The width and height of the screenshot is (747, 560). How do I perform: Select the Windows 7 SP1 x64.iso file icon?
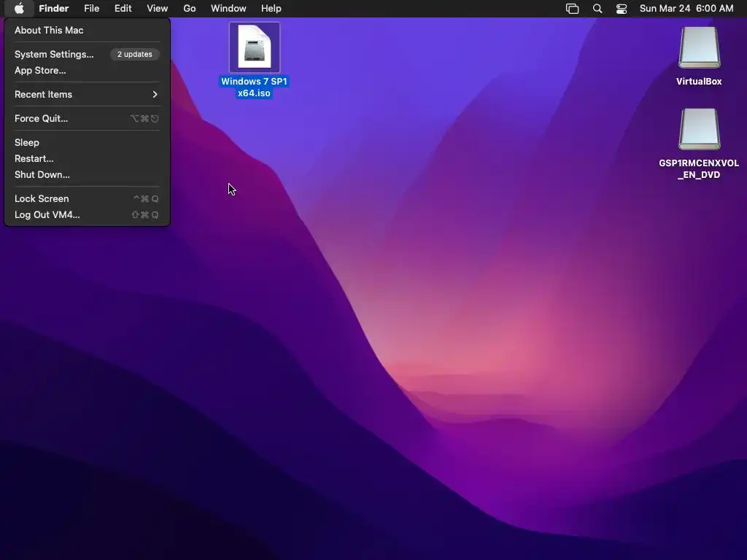click(x=255, y=47)
